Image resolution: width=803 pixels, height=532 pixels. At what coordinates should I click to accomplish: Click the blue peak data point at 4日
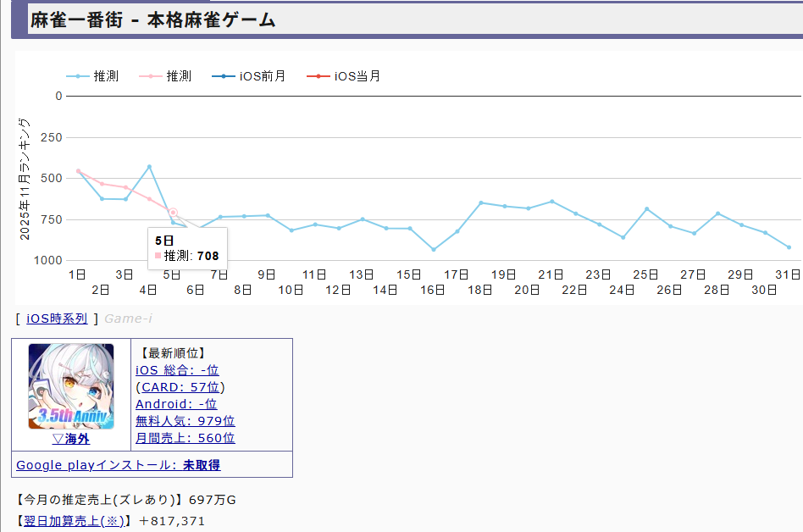[149, 167]
